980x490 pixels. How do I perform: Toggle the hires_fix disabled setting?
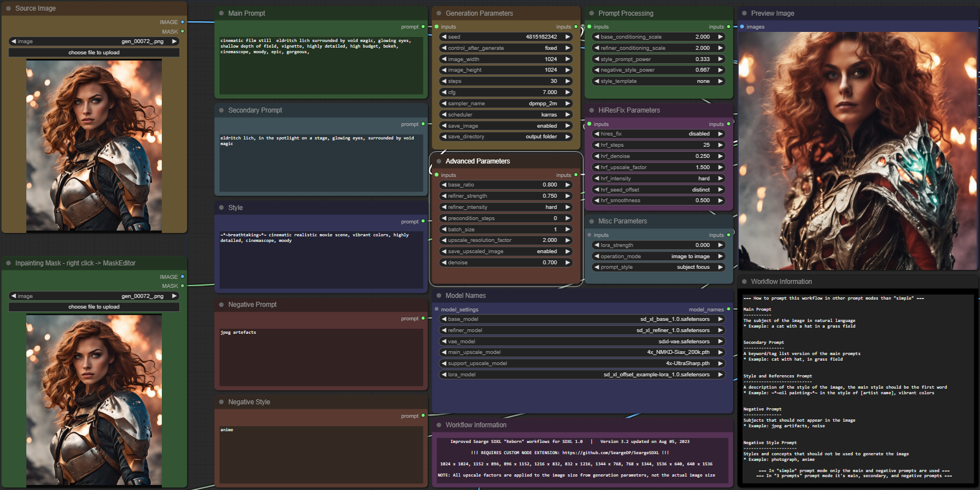click(x=658, y=134)
